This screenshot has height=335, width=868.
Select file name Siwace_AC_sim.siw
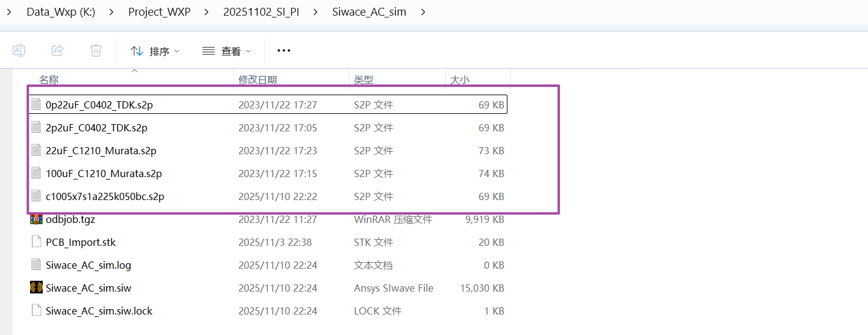[88, 288]
